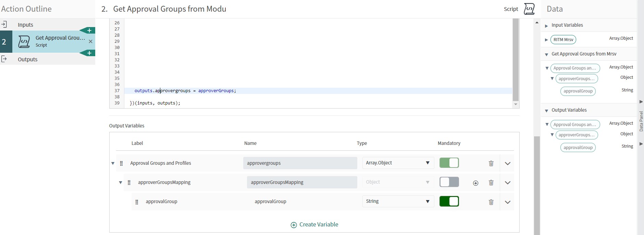Toggle Mandatory for Approval Groups and Profiles
Image resolution: width=644 pixels, height=235 pixels.
449,163
